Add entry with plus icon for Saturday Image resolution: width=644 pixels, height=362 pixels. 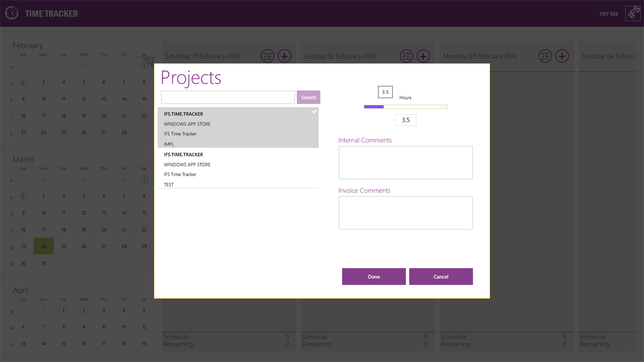pos(284,56)
